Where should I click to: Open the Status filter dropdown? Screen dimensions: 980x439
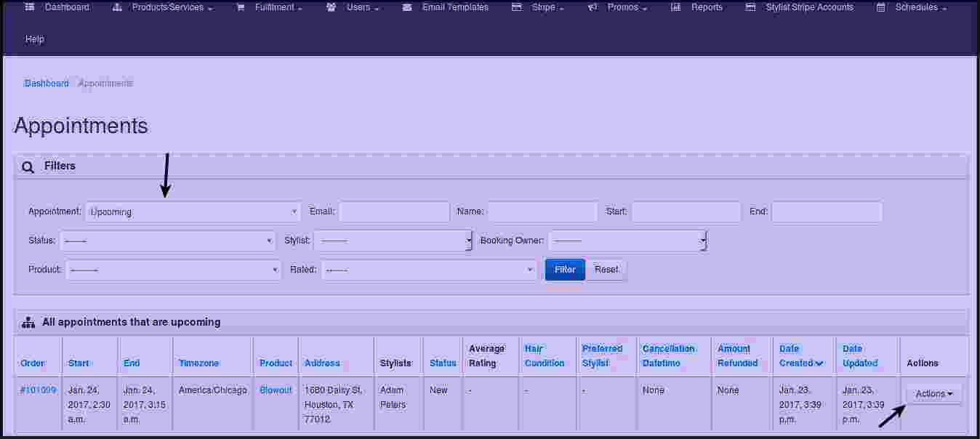coord(167,241)
